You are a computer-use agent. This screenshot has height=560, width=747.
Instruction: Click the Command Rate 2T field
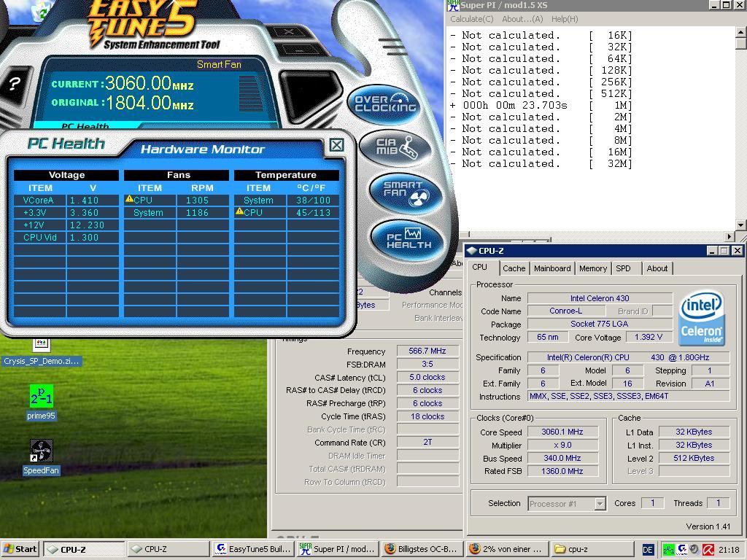tap(427, 443)
